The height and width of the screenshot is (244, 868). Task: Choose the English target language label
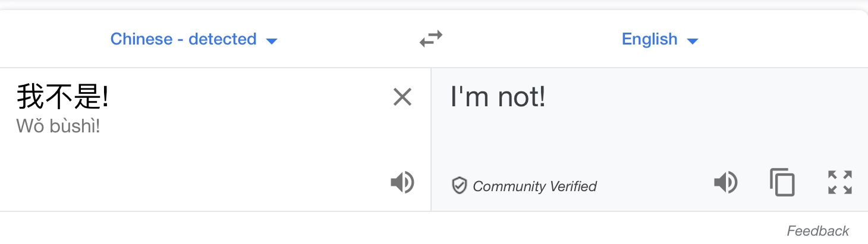point(649,39)
